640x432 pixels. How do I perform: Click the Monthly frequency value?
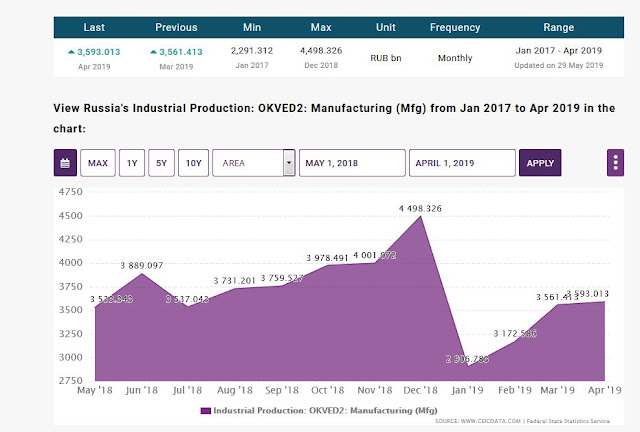pos(455,58)
